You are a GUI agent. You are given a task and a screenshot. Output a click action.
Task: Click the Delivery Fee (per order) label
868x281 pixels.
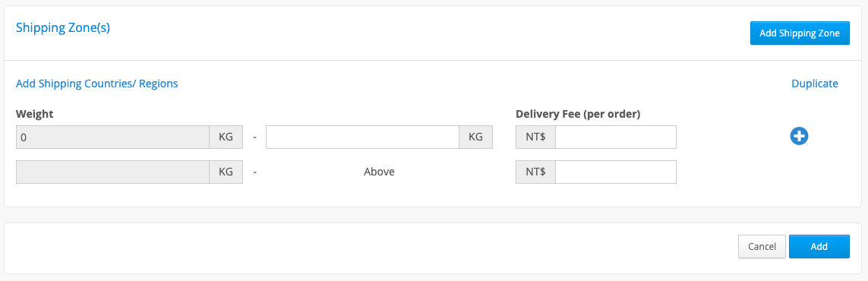578,114
